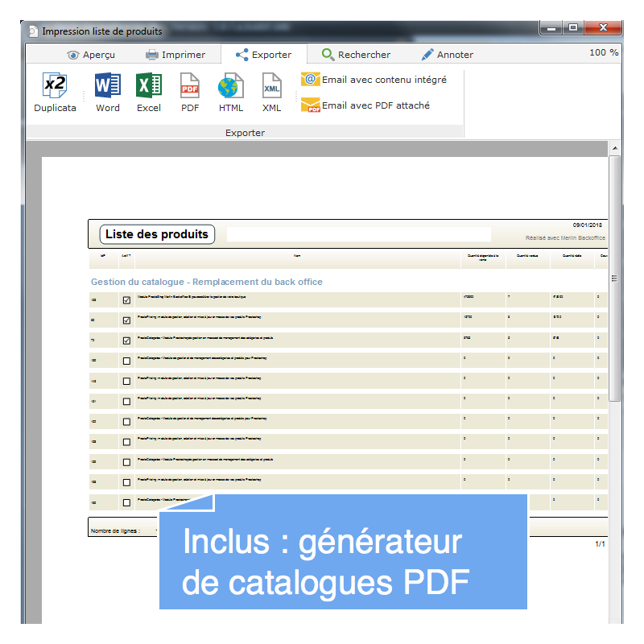Export the report to Word
The width and height of the screenshot is (644, 644).
[x=107, y=86]
